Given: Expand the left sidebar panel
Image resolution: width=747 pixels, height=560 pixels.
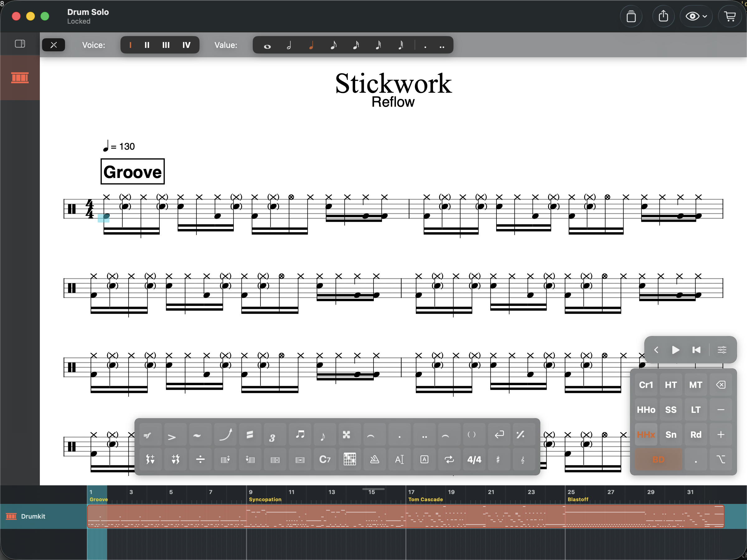Looking at the screenshot, I should pyautogui.click(x=20, y=44).
